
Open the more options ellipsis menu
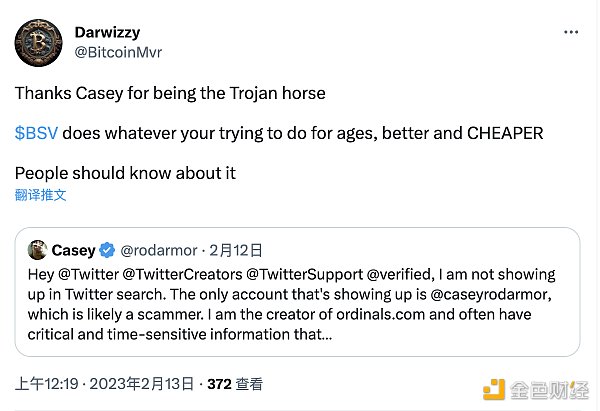pyautogui.click(x=571, y=32)
